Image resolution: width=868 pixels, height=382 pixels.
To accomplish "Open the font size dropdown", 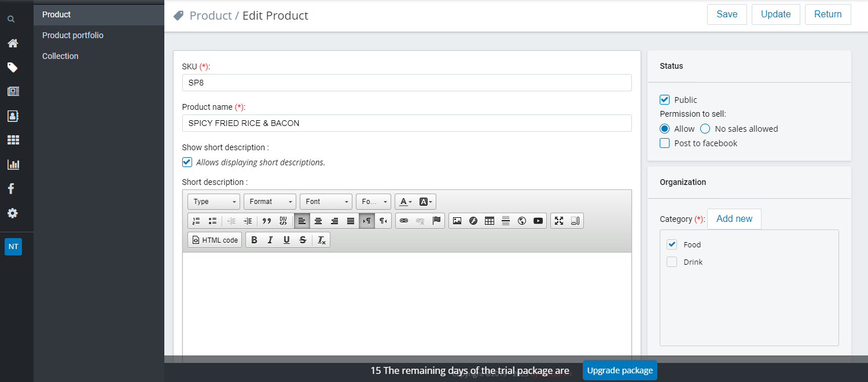I will coord(373,202).
